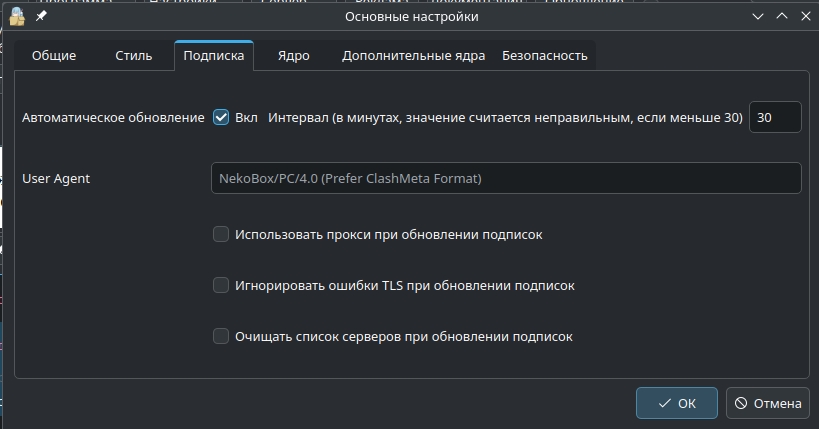
Task: Minimize the settings dialog with down chevron
Action: tap(758, 17)
